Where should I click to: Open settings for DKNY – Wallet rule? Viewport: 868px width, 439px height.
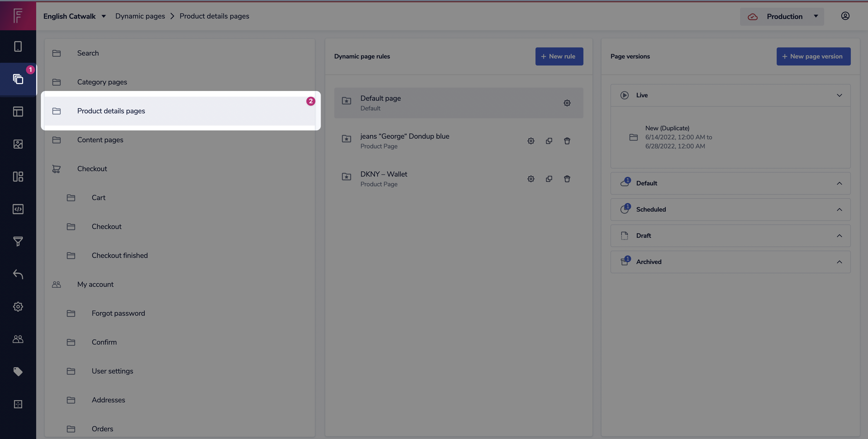pos(531,179)
